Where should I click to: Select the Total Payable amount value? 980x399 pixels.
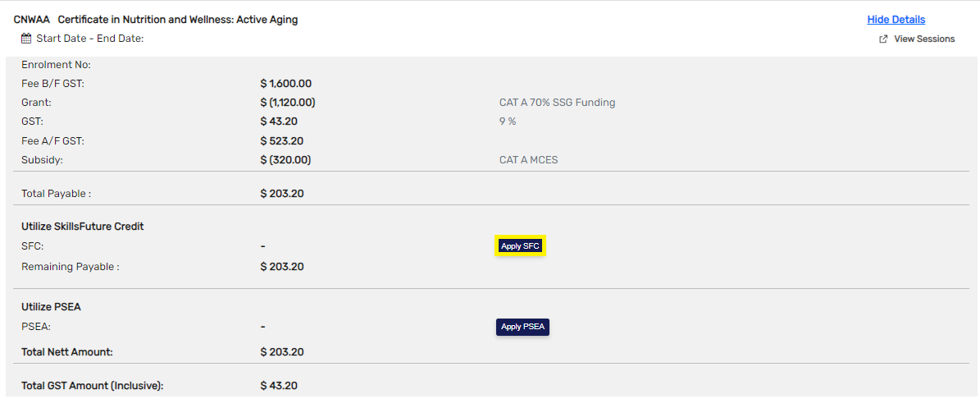(281, 194)
